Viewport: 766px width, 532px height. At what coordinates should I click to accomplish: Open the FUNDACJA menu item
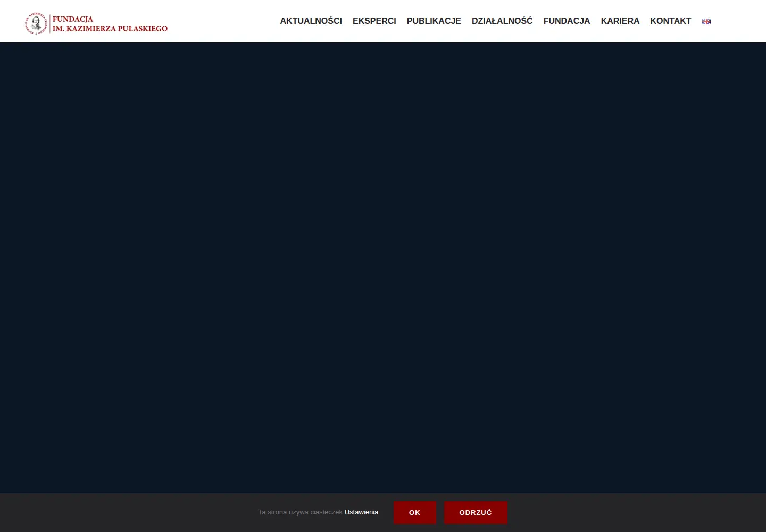tap(567, 21)
